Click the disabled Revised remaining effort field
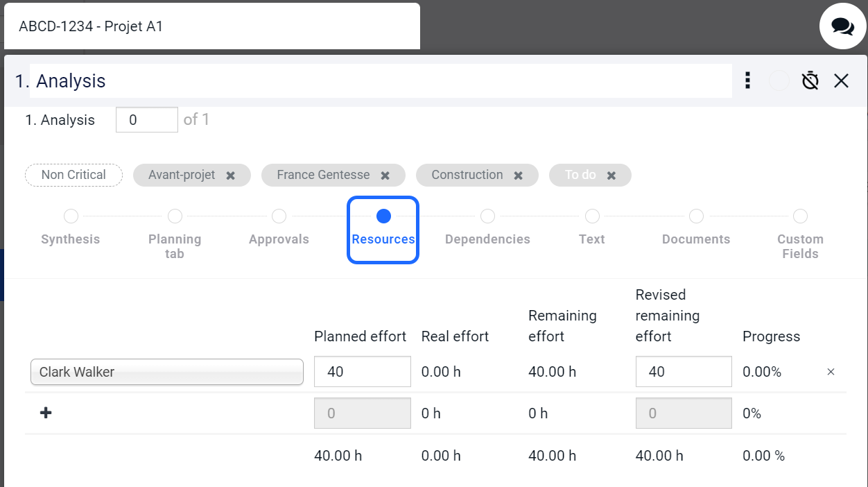The width and height of the screenshot is (868, 487). [x=684, y=413]
